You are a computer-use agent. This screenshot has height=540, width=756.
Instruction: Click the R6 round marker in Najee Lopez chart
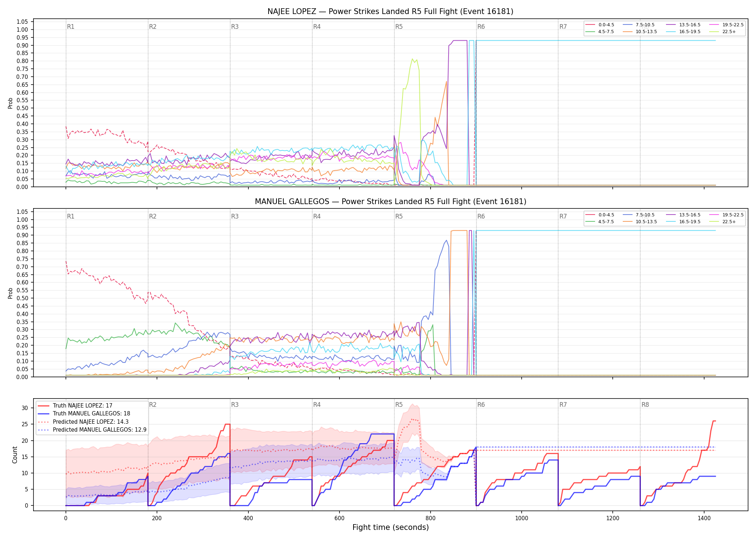click(x=481, y=27)
